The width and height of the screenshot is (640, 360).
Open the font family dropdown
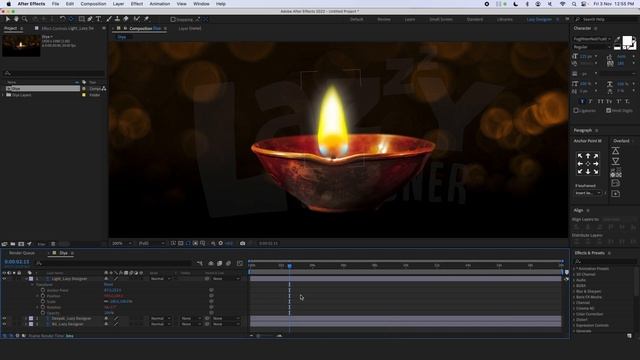tap(592, 39)
